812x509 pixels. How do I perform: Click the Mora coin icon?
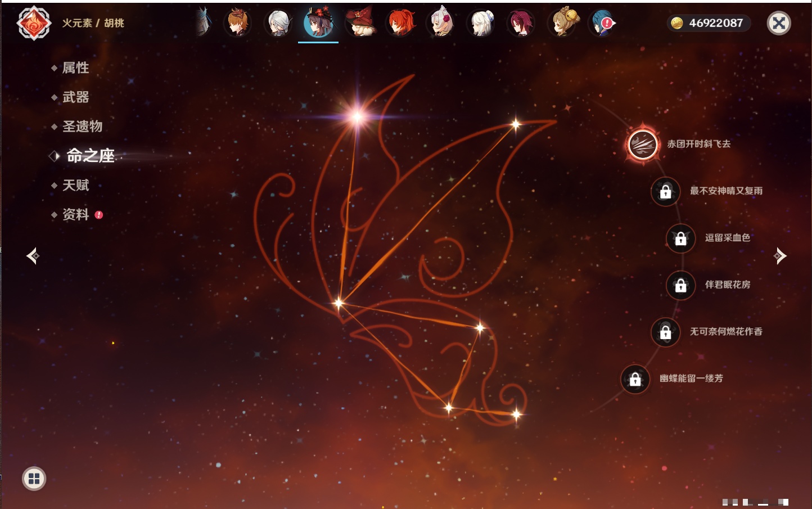[677, 23]
